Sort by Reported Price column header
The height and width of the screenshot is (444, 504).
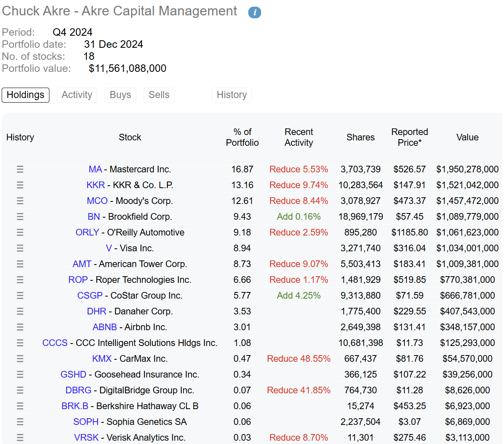[410, 137]
